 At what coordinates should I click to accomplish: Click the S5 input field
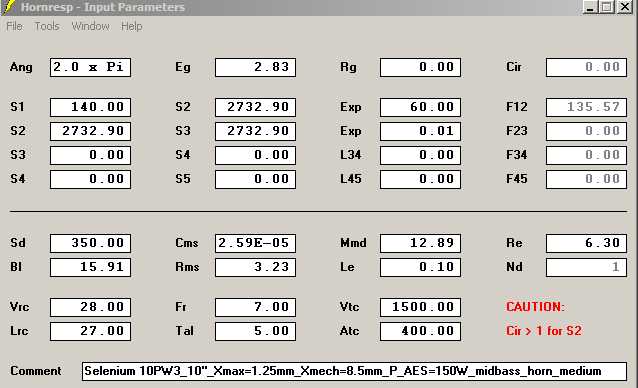pos(255,179)
